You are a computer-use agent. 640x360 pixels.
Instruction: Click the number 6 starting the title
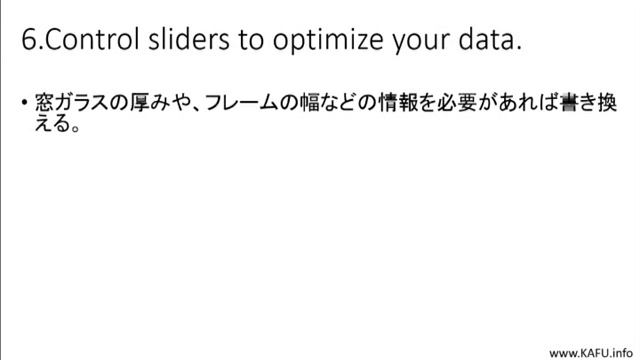[x=29, y=40]
